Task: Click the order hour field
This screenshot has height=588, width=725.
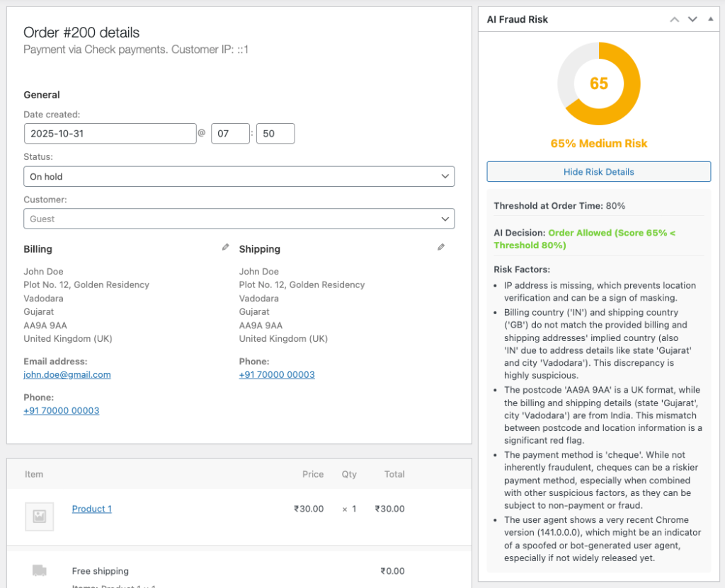Action: tap(230, 134)
